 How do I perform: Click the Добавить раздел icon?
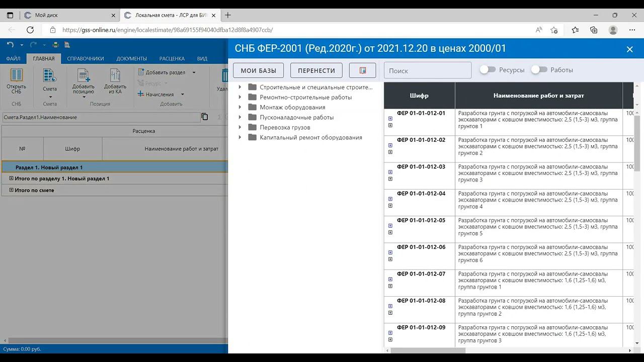point(141,72)
